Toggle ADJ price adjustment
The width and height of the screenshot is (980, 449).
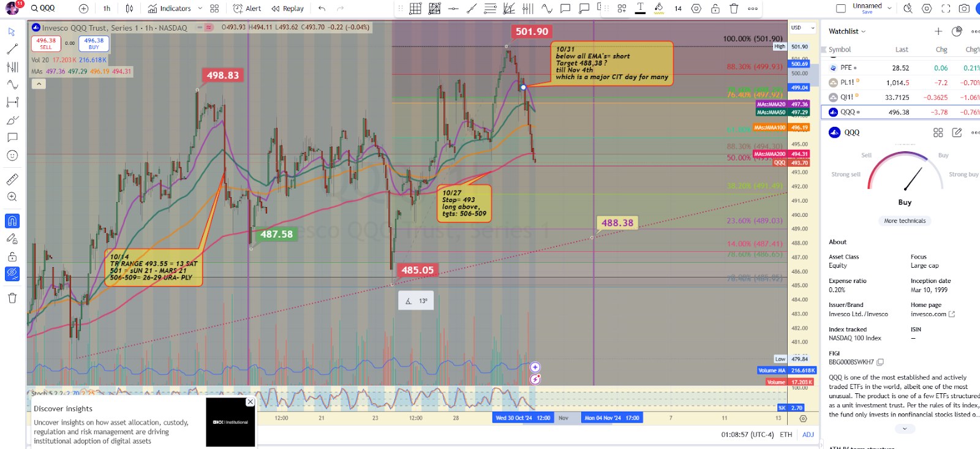(808, 434)
